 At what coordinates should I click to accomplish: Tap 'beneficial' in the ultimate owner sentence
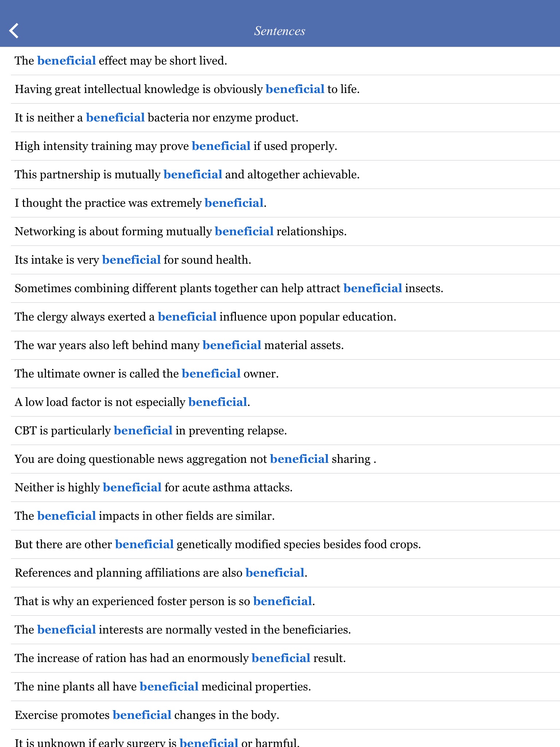point(211,374)
